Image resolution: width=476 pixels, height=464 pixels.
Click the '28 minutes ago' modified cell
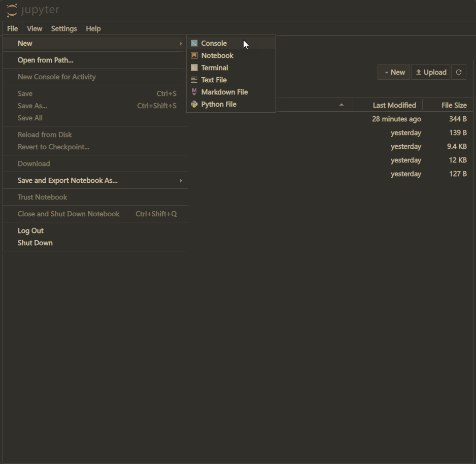click(x=396, y=119)
